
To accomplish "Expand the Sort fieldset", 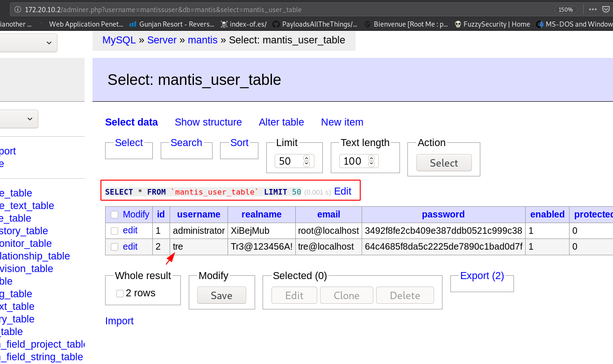I will click(239, 143).
